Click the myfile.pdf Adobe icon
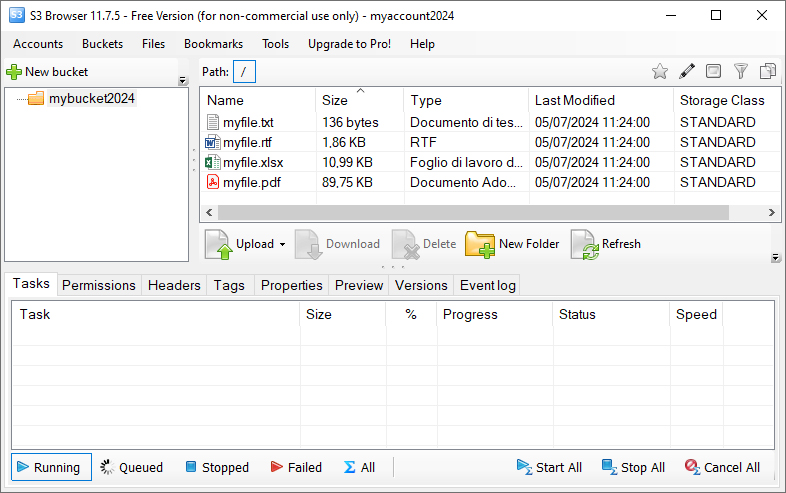Image resolution: width=786 pixels, height=493 pixels. pos(213,182)
